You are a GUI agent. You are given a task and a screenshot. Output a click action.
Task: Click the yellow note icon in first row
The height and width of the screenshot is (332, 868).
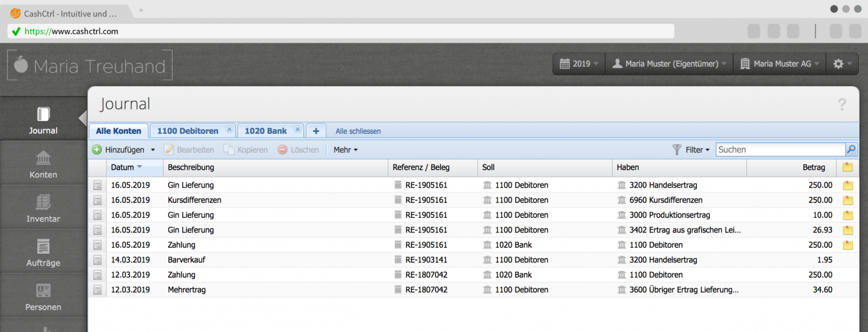pos(847,185)
